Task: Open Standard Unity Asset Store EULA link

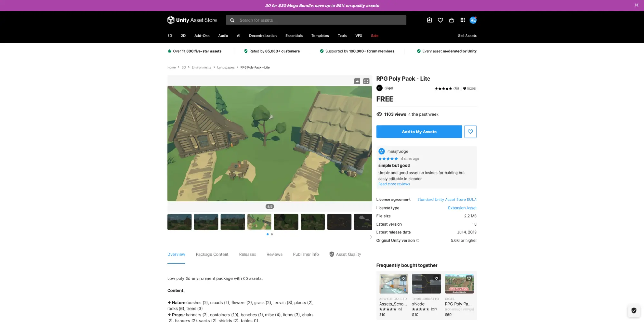Action: tap(447, 200)
